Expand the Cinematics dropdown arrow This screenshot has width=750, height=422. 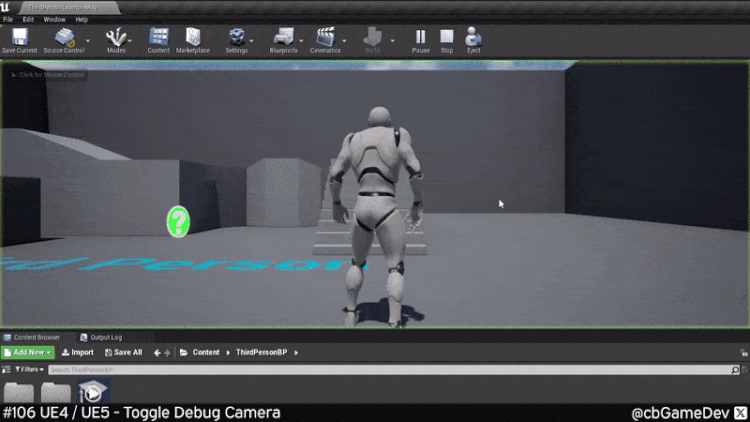(x=344, y=41)
